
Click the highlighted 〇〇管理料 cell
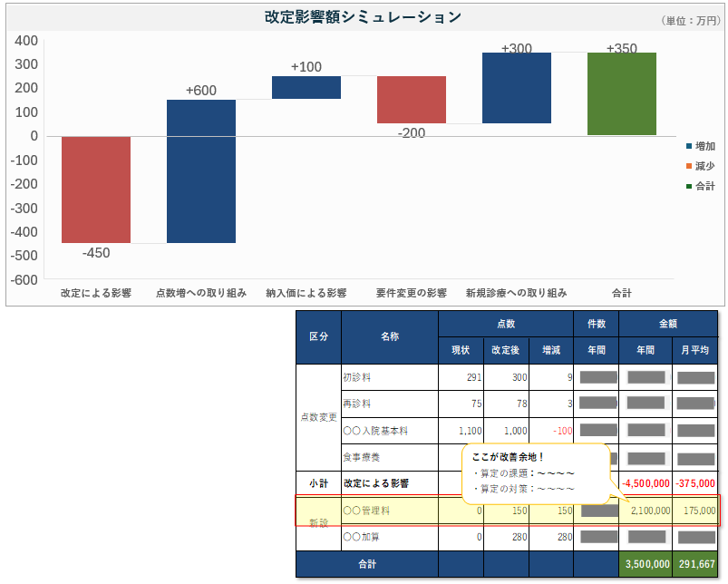click(x=390, y=511)
